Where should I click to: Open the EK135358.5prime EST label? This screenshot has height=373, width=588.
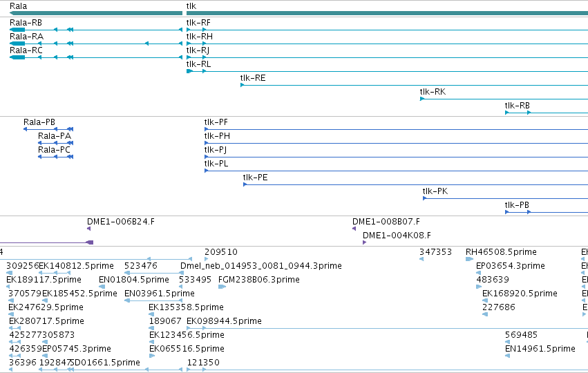click(x=186, y=308)
